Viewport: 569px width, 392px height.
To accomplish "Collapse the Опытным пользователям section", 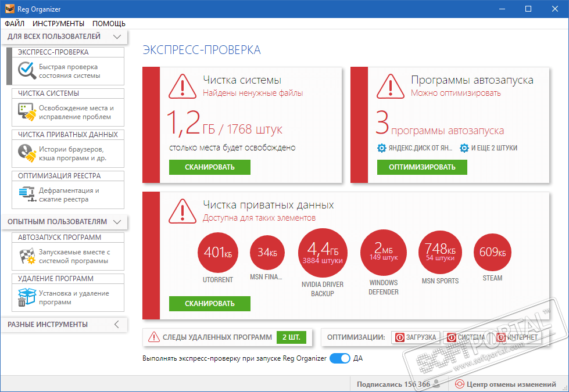I will (x=117, y=222).
